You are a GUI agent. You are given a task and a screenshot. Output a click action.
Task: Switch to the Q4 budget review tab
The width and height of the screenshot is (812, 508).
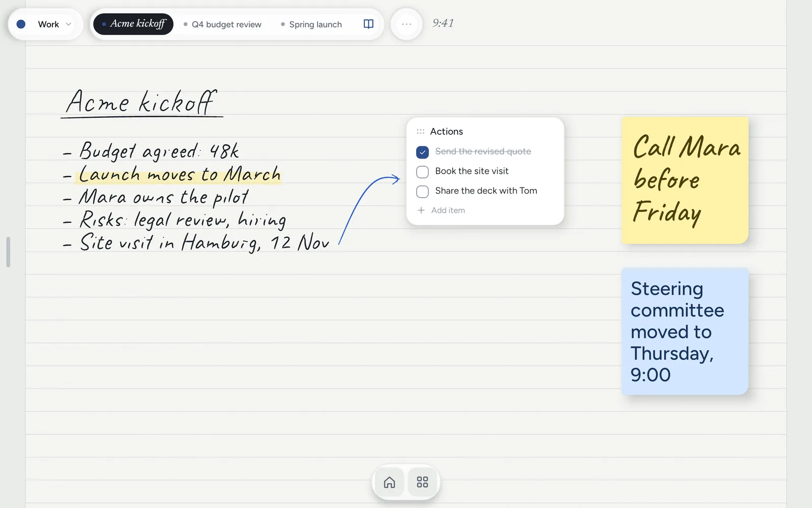point(222,24)
